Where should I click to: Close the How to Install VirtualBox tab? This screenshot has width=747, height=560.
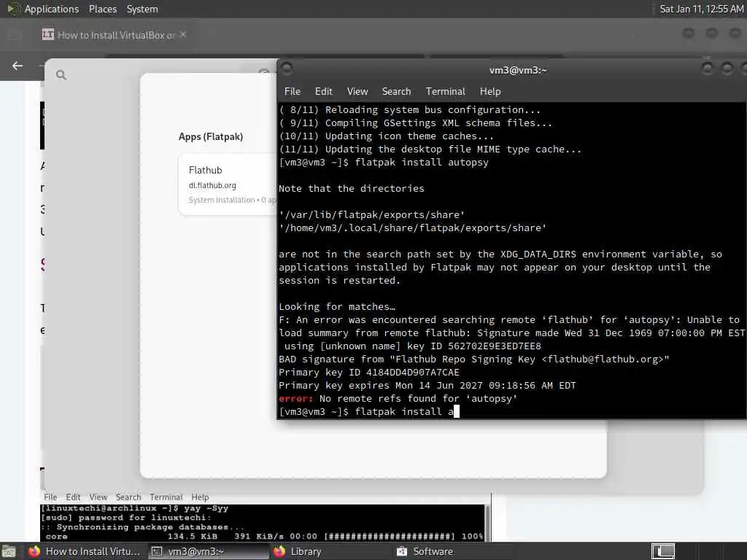click(183, 34)
